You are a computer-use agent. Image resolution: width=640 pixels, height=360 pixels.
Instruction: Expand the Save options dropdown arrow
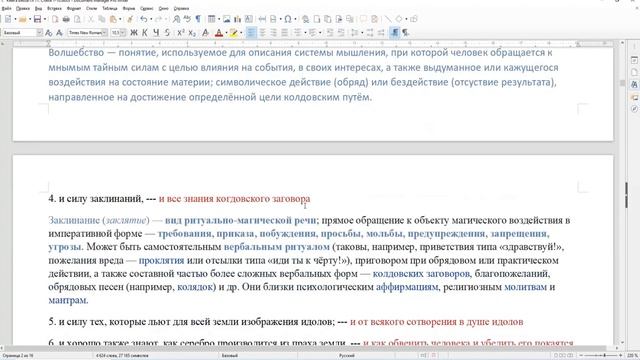pyautogui.click(x=45, y=19)
